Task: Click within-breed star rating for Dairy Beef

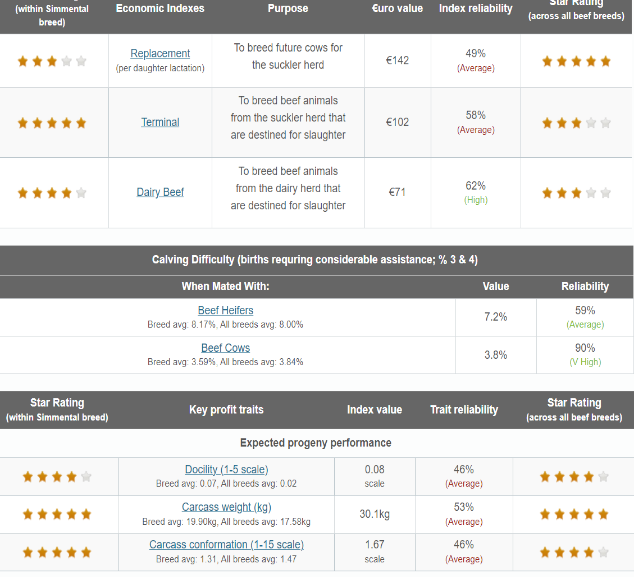Action: pyautogui.click(x=52, y=193)
